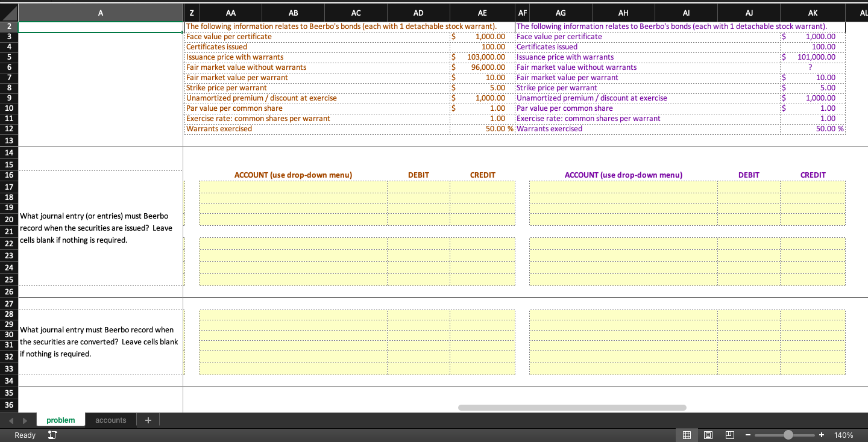Select orange account cell in row 28
The width and height of the screenshot is (868, 442).
[293, 314]
